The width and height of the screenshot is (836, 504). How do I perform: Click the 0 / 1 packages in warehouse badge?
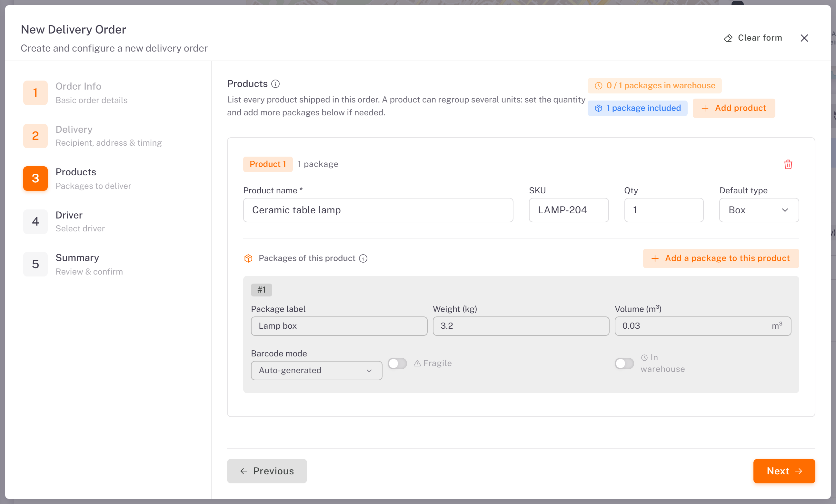pos(654,86)
